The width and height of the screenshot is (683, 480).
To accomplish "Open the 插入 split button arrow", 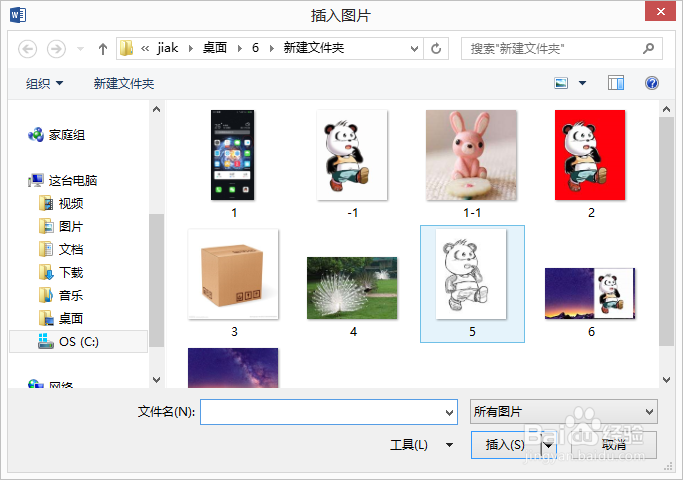I will click(548, 445).
